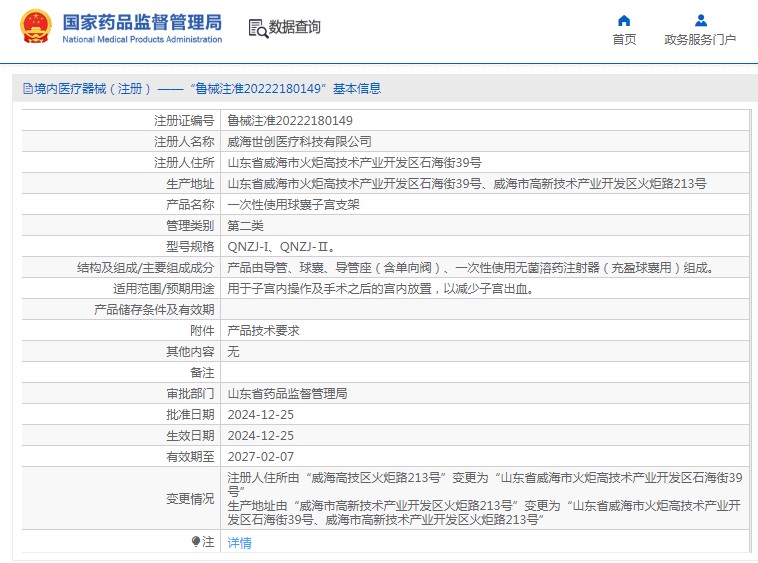Viewport: 758px width, 563px height.
Task: Click the lightbulb icon beside 注
Action: click(196, 542)
